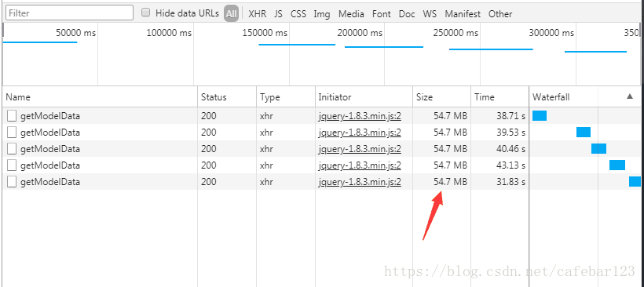Filter requests by Img type
644x287 pixels.
tap(321, 14)
